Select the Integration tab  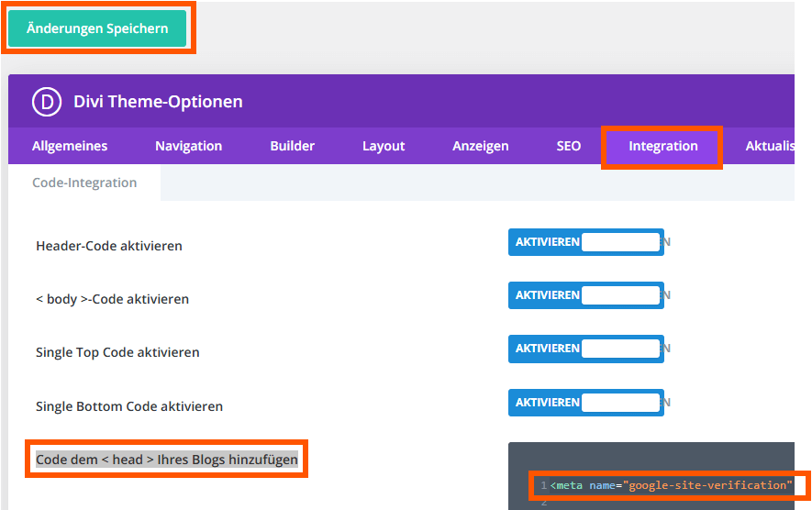tap(662, 146)
